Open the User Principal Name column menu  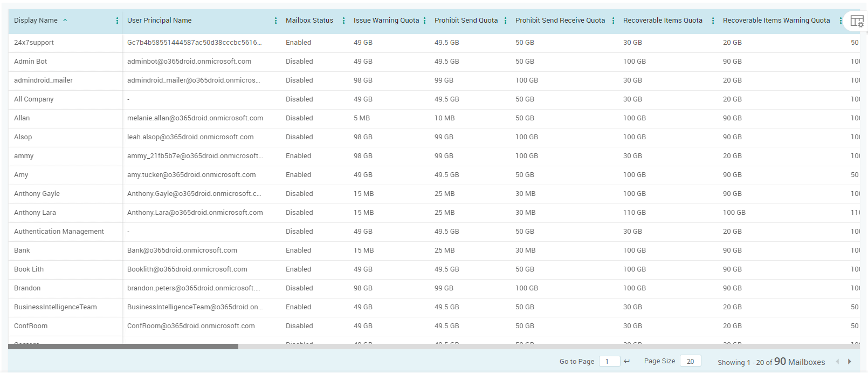[x=275, y=21]
